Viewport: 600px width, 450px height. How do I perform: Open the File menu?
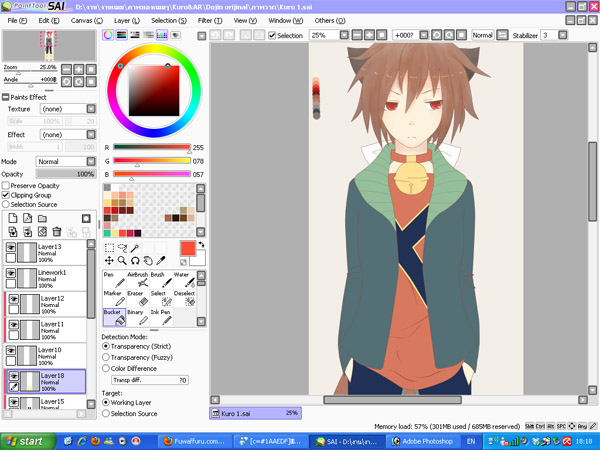tap(17, 20)
